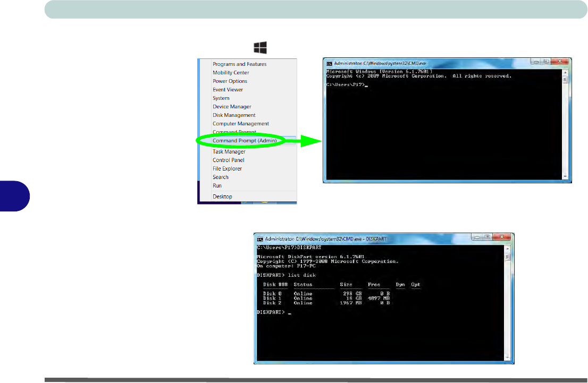Launch Task Manager
The image size is (588, 383).
tap(229, 151)
